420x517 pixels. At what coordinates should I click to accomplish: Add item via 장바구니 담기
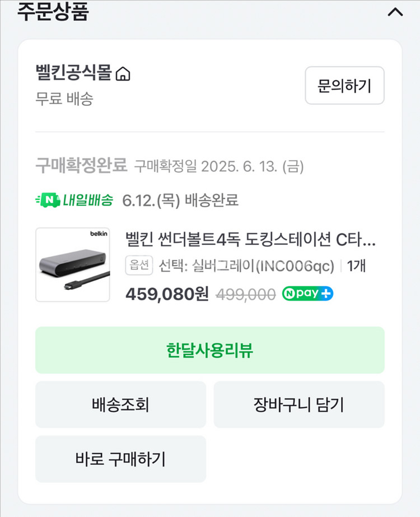point(298,404)
